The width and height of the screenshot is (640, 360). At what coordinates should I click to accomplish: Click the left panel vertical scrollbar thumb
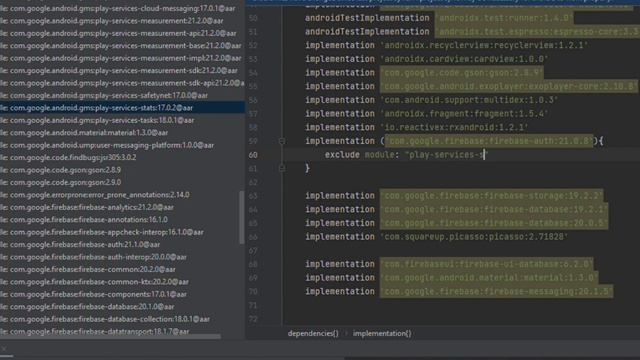pyautogui.click(x=242, y=217)
